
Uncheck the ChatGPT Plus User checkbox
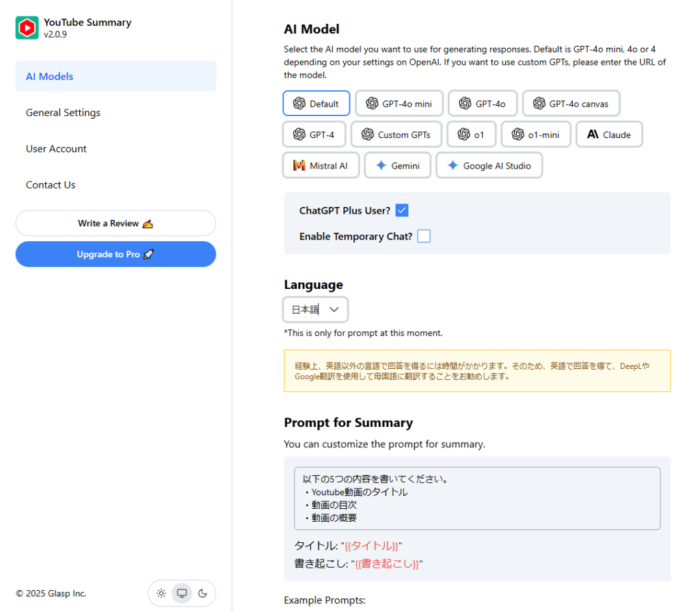pyautogui.click(x=402, y=210)
